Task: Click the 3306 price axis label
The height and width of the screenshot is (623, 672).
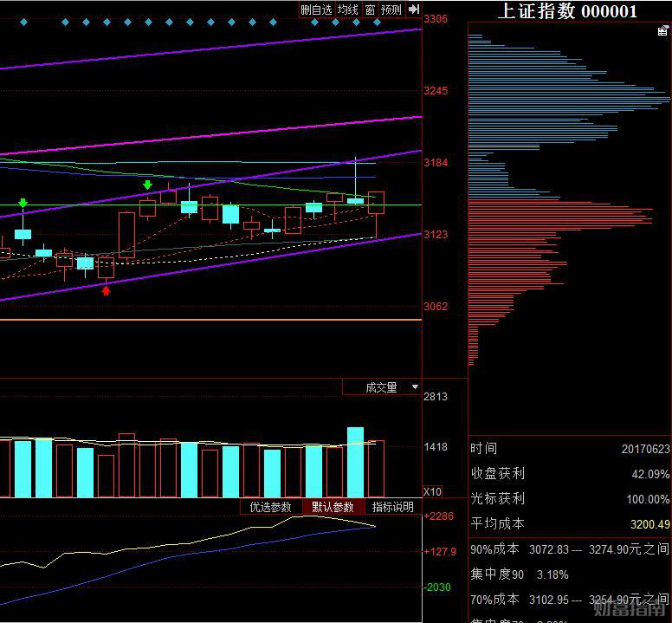Action: pos(436,19)
